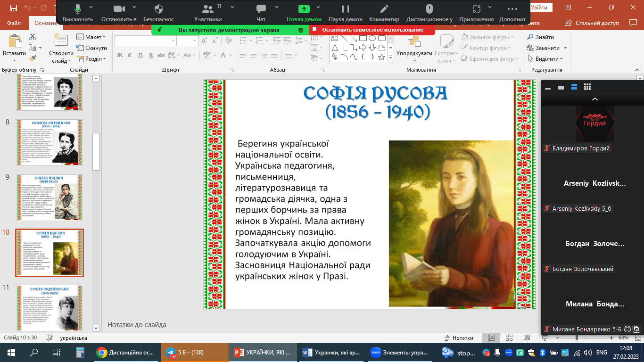The width and height of the screenshot is (644, 362).
Task: Stop video in Zoom toolbar
Action: (x=119, y=13)
